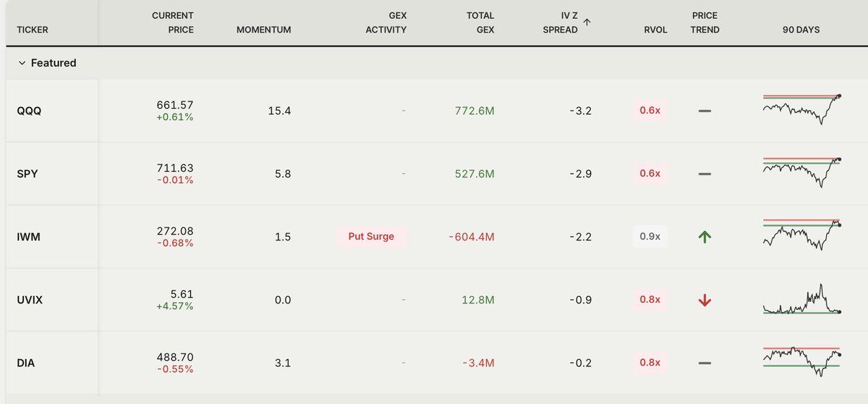Sort by Momentum column header

click(263, 30)
